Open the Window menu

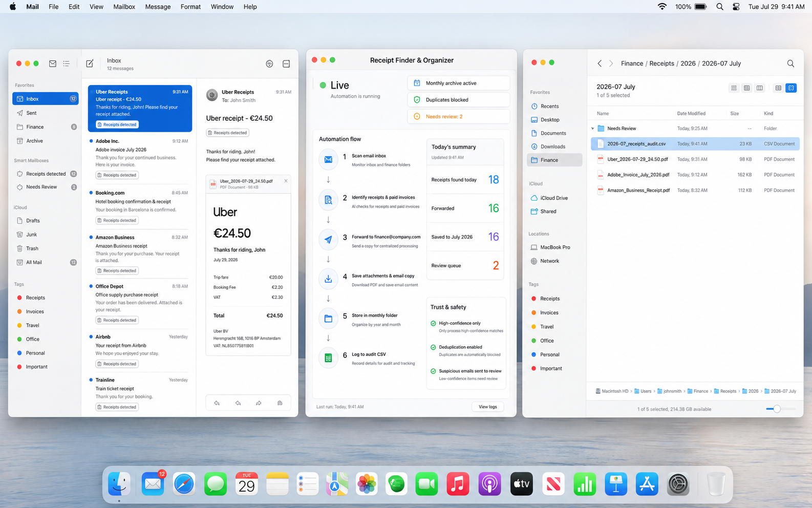click(x=222, y=7)
